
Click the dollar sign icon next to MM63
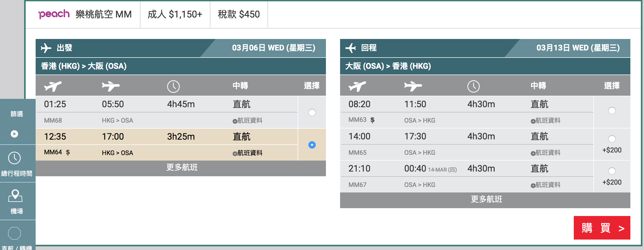click(x=372, y=120)
